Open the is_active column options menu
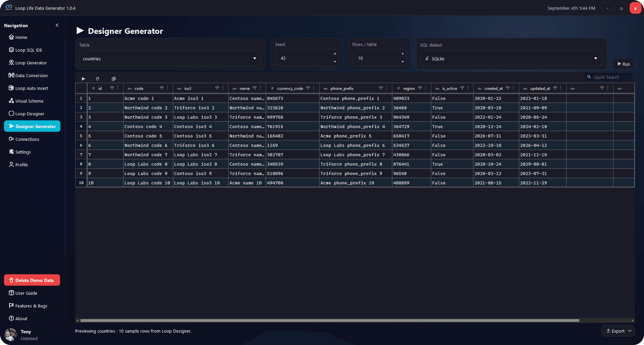Screen dimensions: 644x345 468,88
